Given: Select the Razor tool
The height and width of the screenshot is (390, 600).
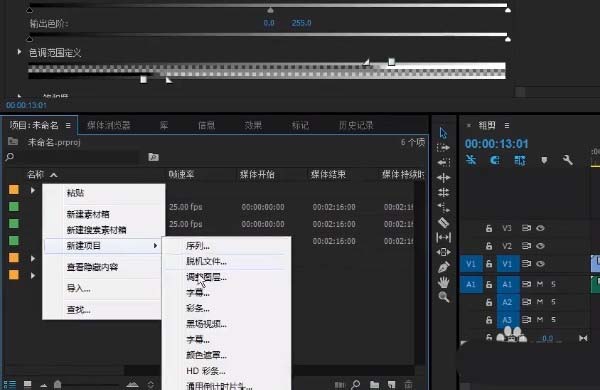Looking at the screenshot, I should (x=443, y=222).
